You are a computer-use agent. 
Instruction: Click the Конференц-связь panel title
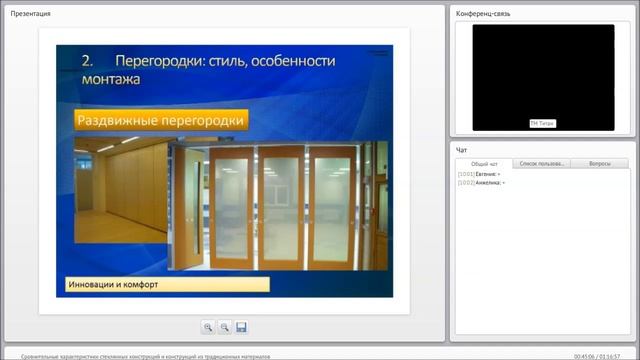[x=483, y=13]
